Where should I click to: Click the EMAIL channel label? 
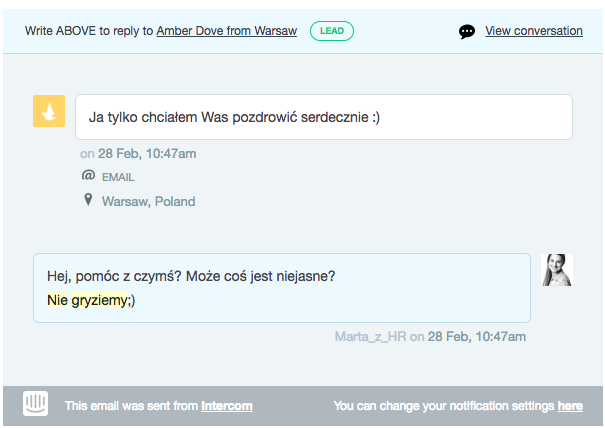118,177
